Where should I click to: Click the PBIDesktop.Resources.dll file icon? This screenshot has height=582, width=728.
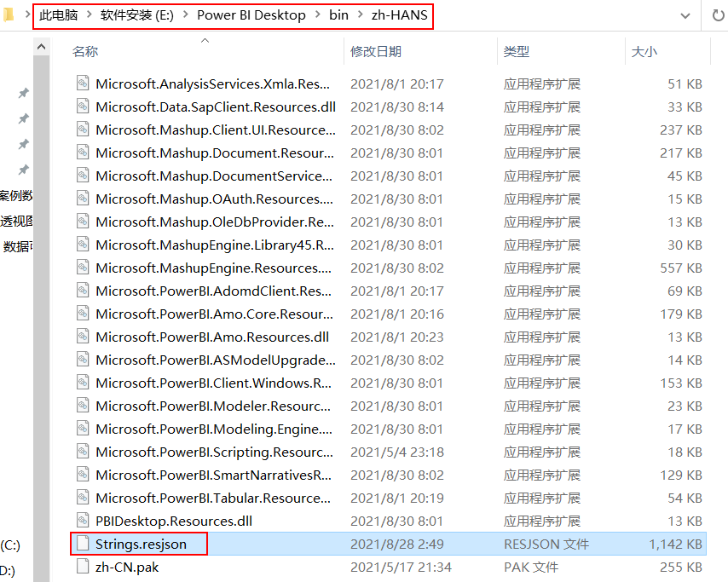click(x=83, y=521)
